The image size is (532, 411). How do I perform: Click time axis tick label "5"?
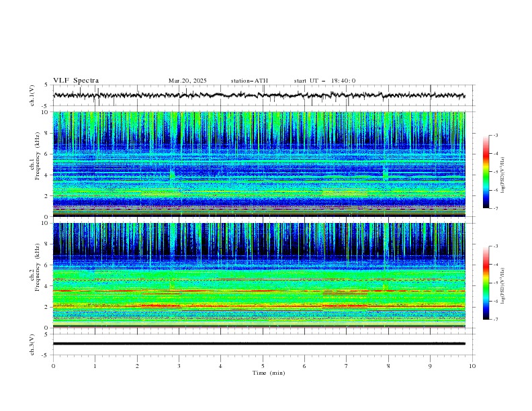263,366
